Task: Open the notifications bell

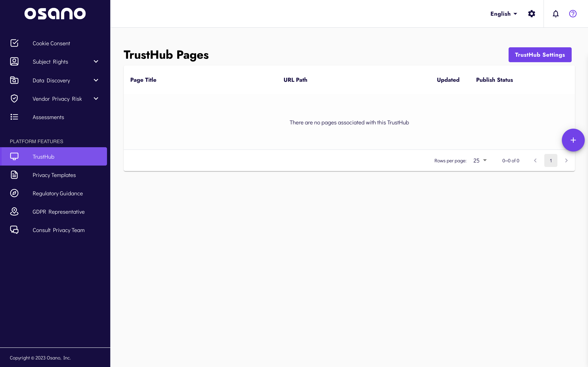Action: coord(556,14)
